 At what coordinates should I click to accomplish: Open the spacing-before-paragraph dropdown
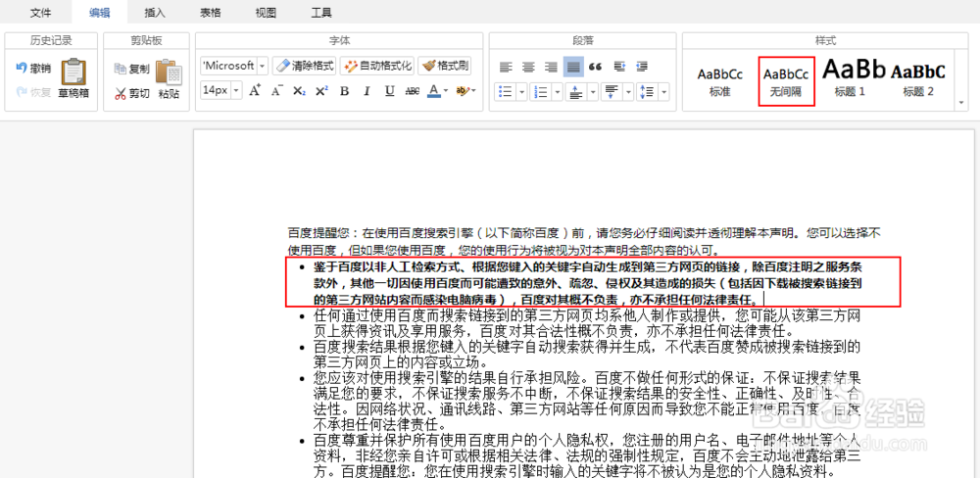coord(593,92)
